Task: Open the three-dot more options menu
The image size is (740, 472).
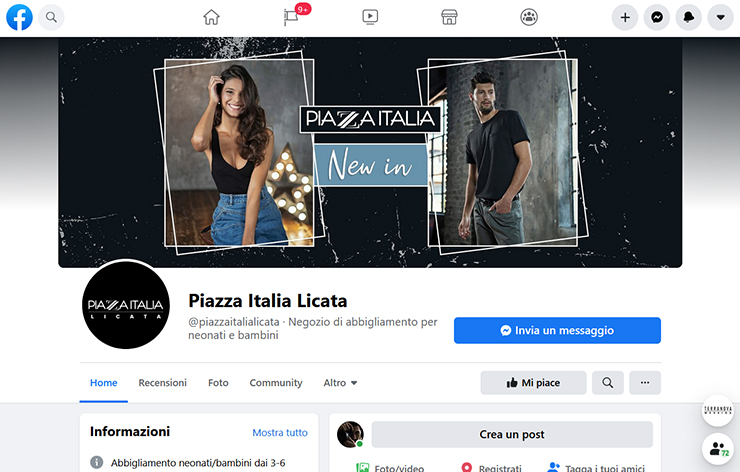Action: click(x=645, y=383)
